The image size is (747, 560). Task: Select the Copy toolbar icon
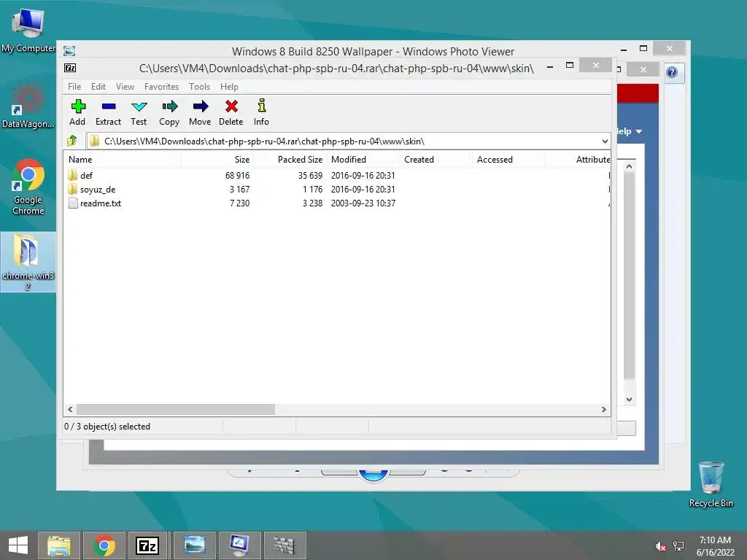point(169,112)
